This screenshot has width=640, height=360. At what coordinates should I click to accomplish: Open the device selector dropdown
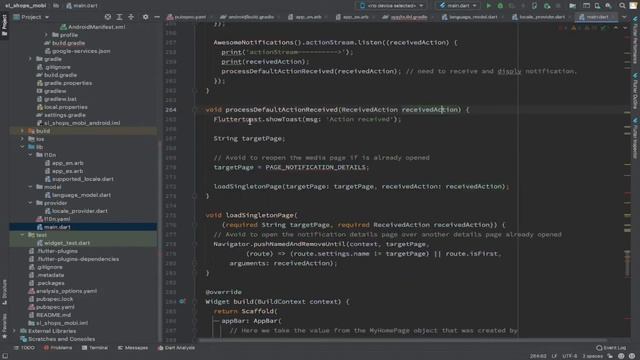(x=391, y=6)
